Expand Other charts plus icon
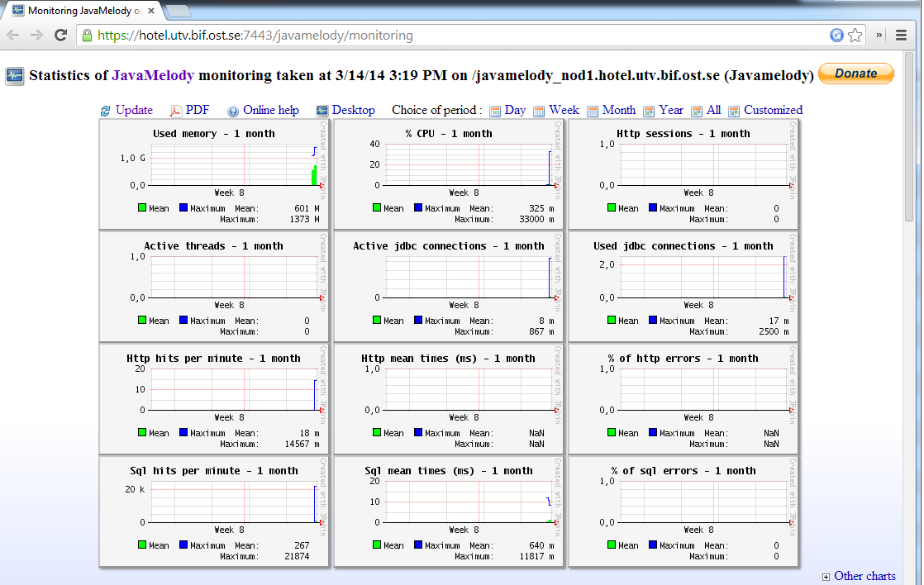Screen dimensions: 924x585 (826, 577)
